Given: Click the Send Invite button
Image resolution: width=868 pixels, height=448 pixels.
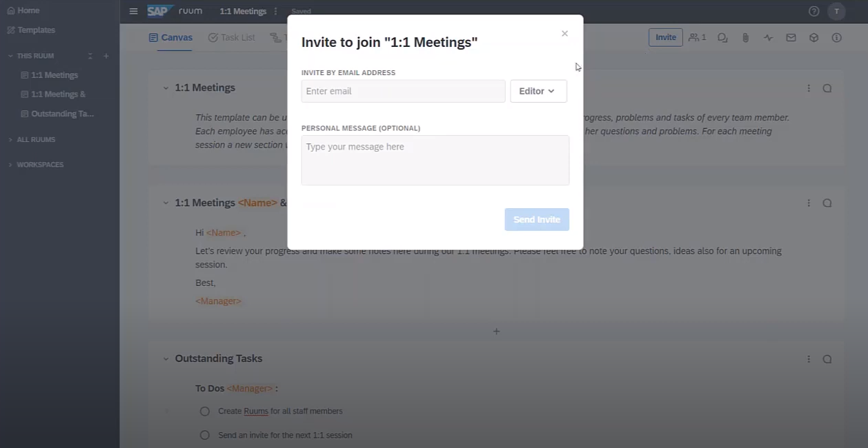Looking at the screenshot, I should coord(536,219).
